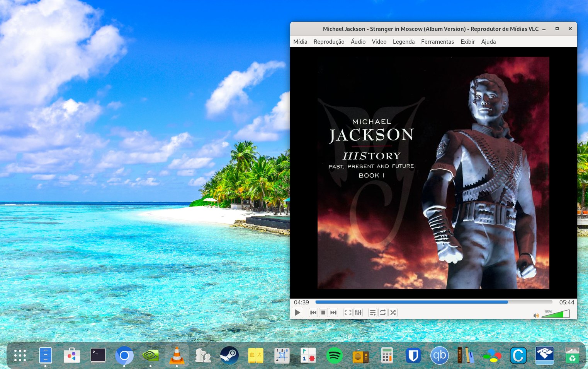Image resolution: width=588 pixels, height=369 pixels.
Task: Open the blue "C" app in the dock
Action: coord(518,355)
